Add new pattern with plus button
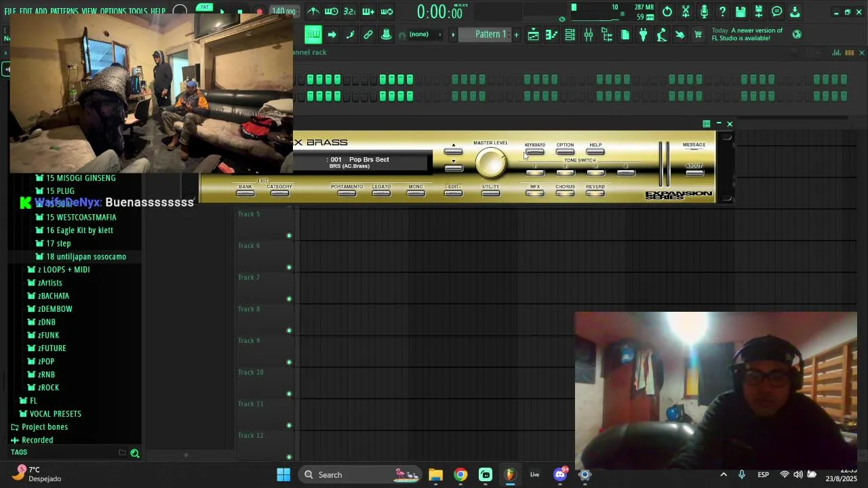 click(516, 35)
